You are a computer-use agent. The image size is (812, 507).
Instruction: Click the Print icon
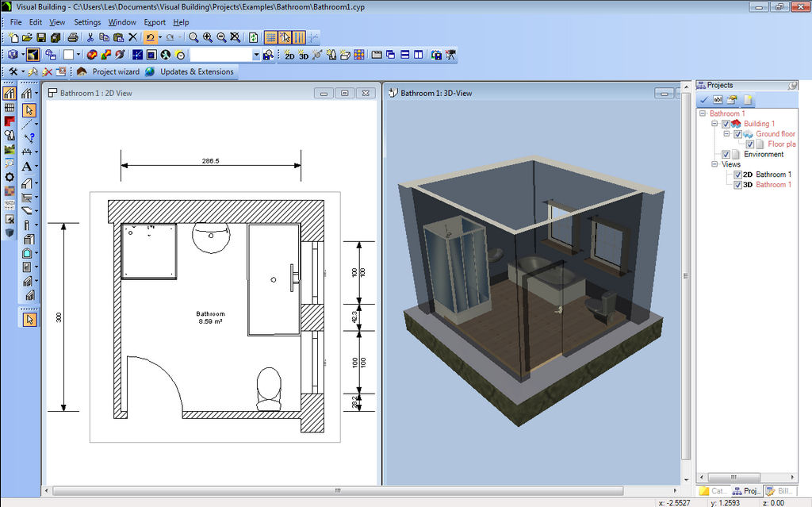pyautogui.click(x=72, y=37)
